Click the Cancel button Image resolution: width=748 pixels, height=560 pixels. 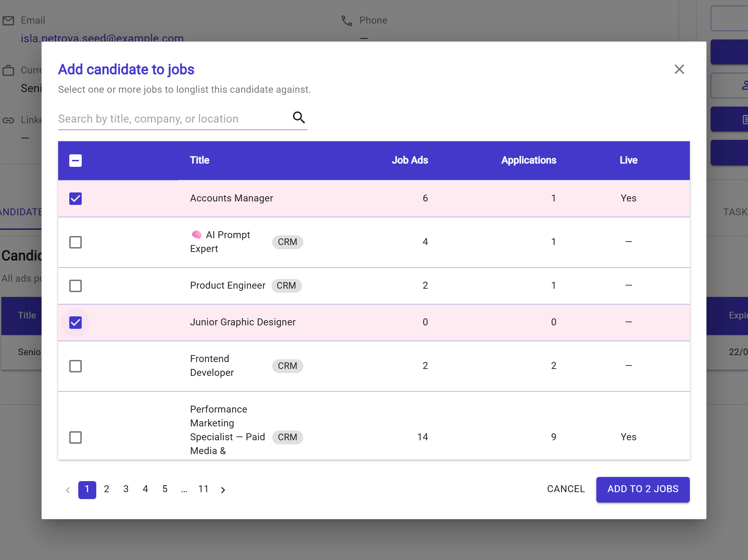[566, 489]
